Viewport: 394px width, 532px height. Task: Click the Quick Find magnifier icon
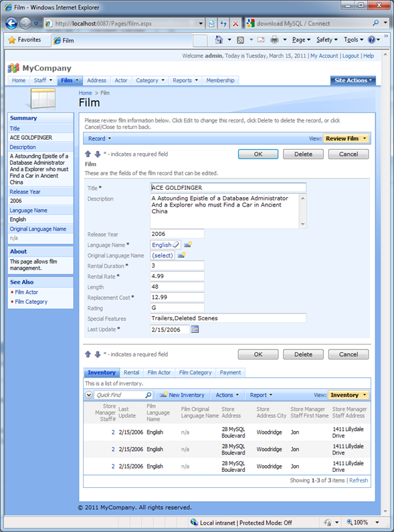(149, 395)
